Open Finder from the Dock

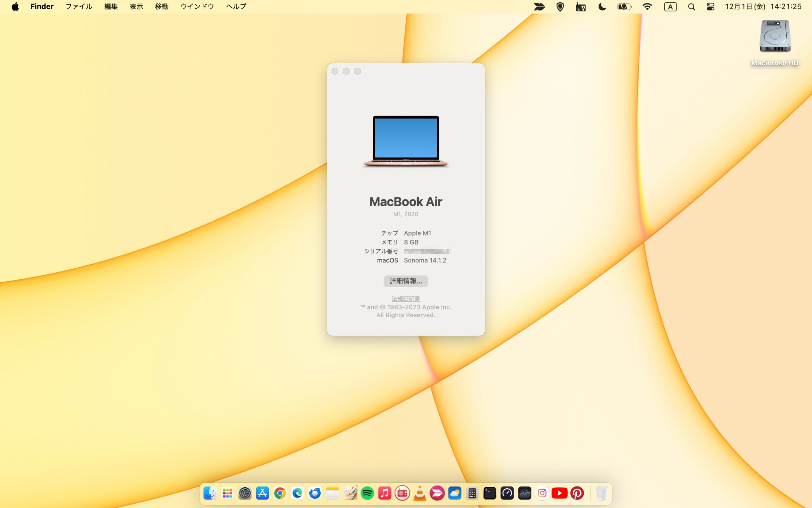[210, 493]
